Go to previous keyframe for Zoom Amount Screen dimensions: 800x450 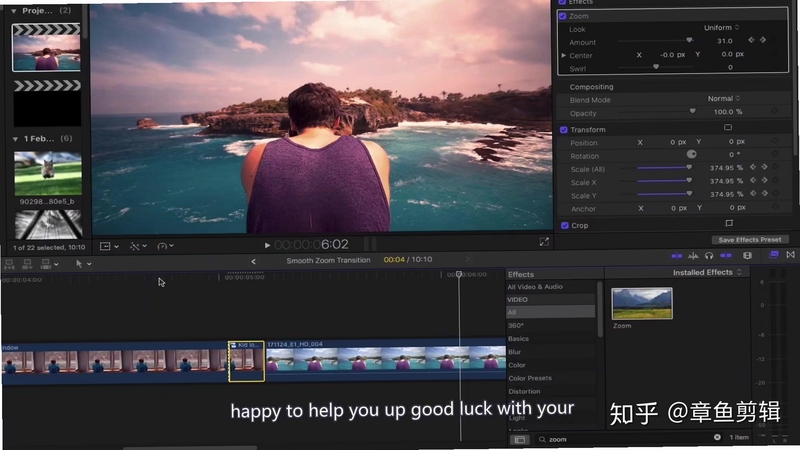click(751, 40)
